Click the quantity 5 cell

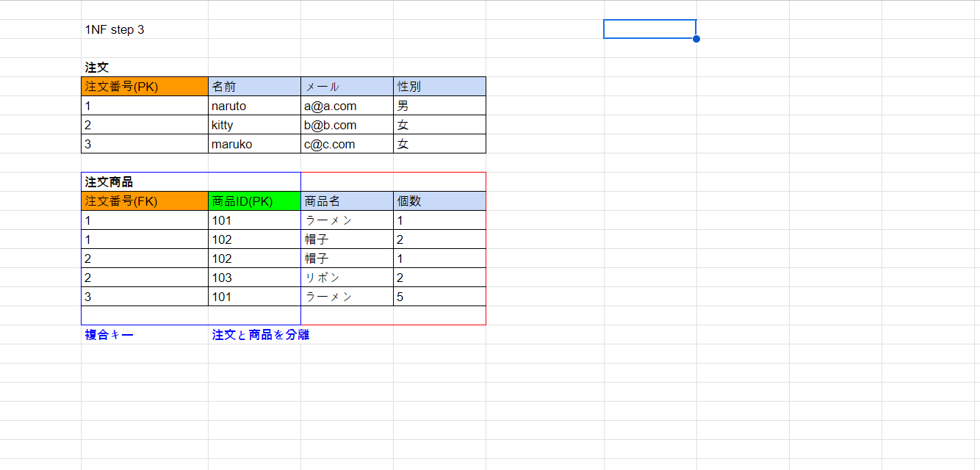pos(439,297)
